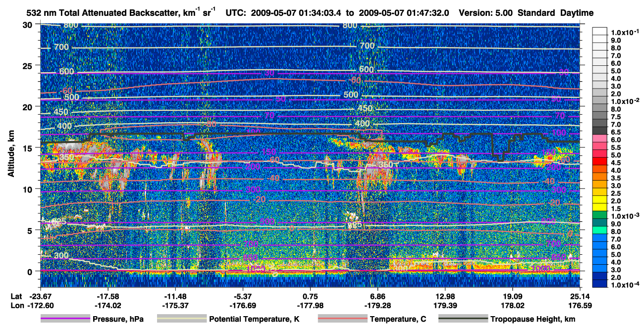Click color bar label '1.0x10-4'

[626, 285]
